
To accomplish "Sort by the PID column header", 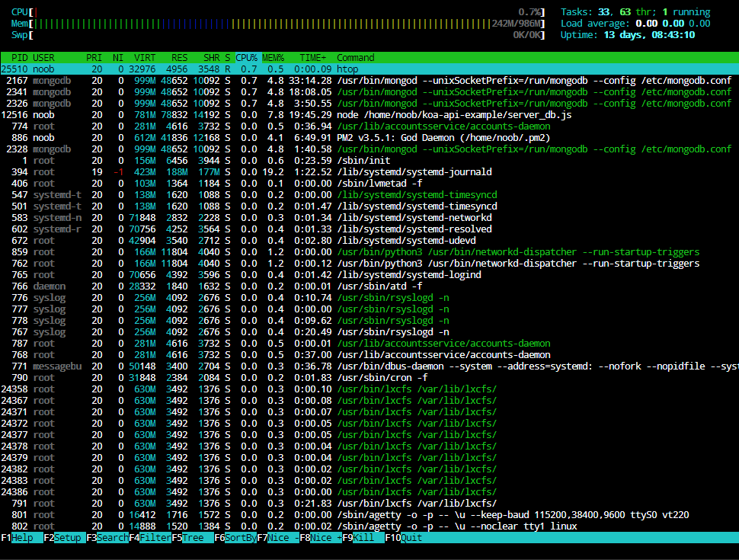I will click(19, 57).
